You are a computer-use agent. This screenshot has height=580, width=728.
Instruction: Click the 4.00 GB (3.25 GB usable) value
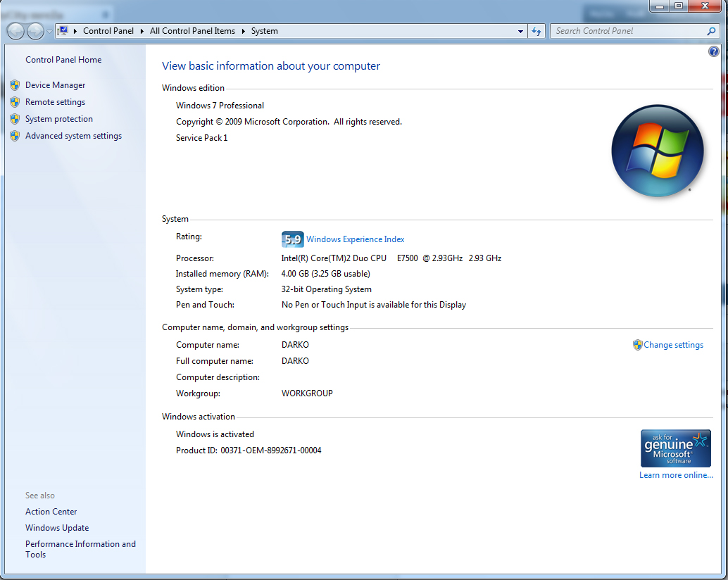pyautogui.click(x=325, y=274)
